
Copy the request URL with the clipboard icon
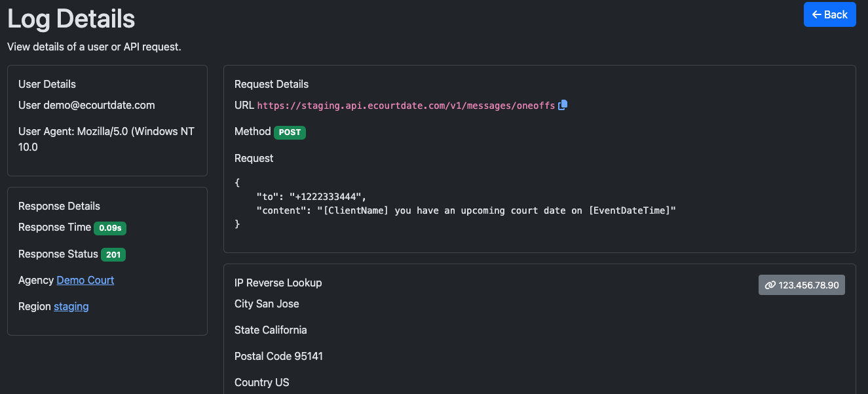[563, 105]
